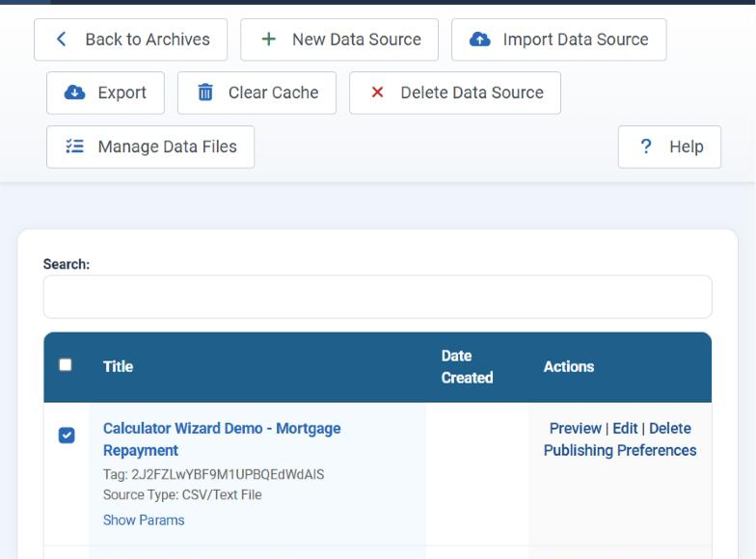Viewport: 756px width, 559px height.
Task: Open the Help label text
Action: 687,146
